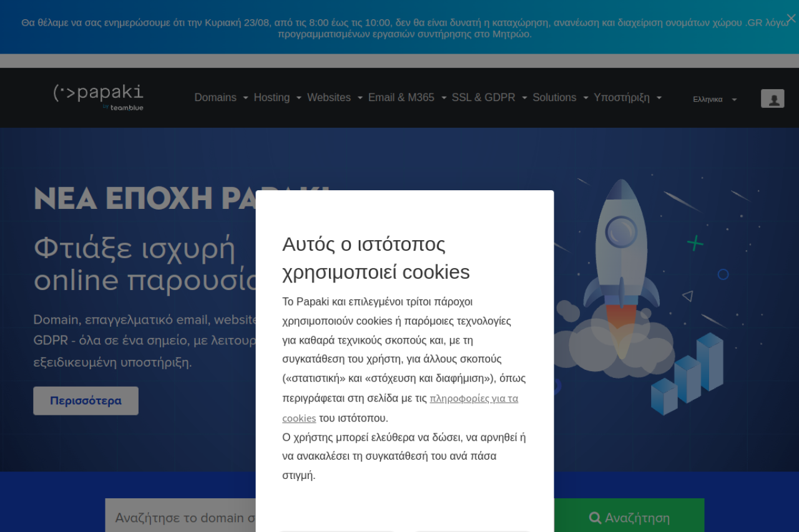This screenshot has height=532, width=799.
Task: Open the Websites menu
Action: pyautogui.click(x=329, y=97)
